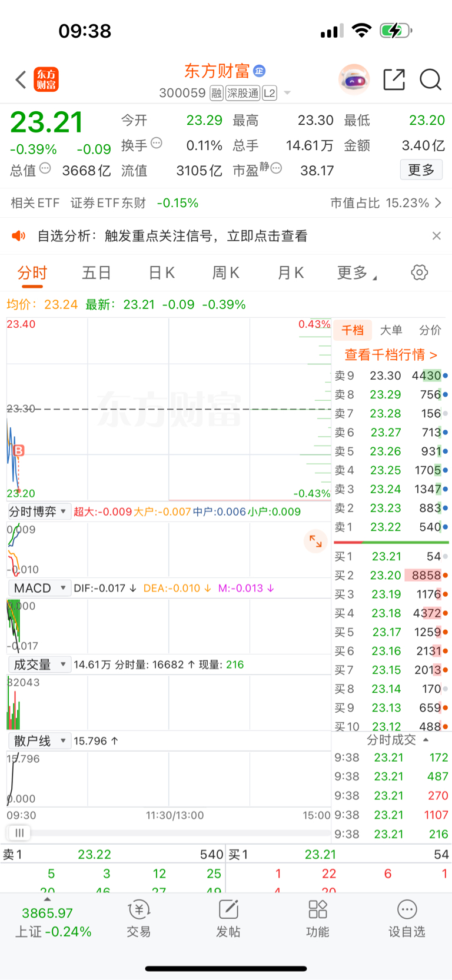Tap the cellular signal bars icon

click(x=332, y=31)
